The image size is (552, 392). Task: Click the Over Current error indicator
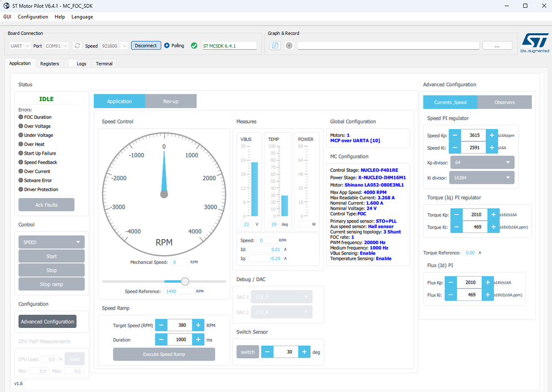coord(21,172)
